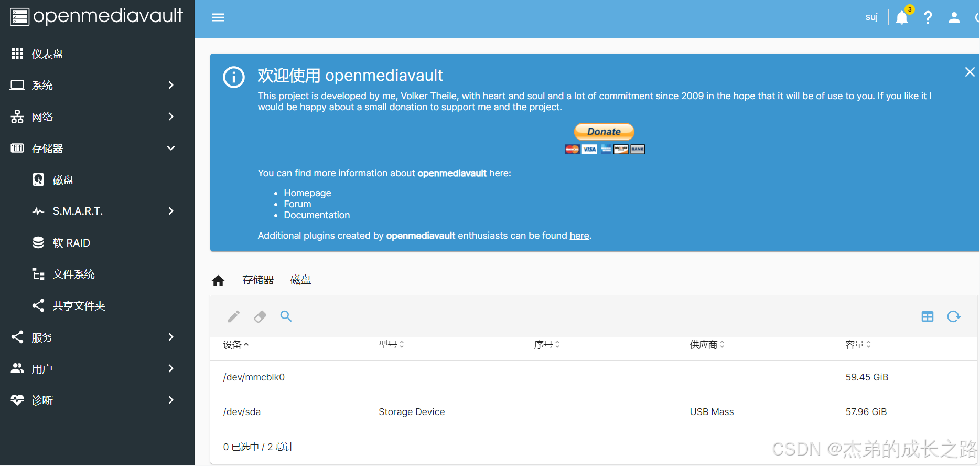Sort by 序号 column header
The height and width of the screenshot is (466, 980).
point(547,345)
